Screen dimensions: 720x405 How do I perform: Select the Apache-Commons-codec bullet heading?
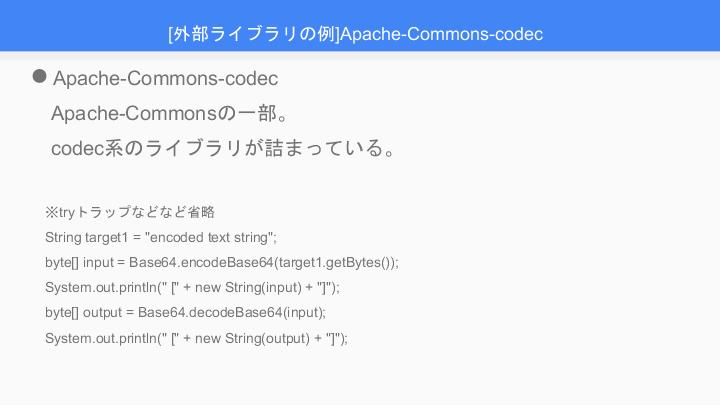pyautogui.click(x=165, y=78)
